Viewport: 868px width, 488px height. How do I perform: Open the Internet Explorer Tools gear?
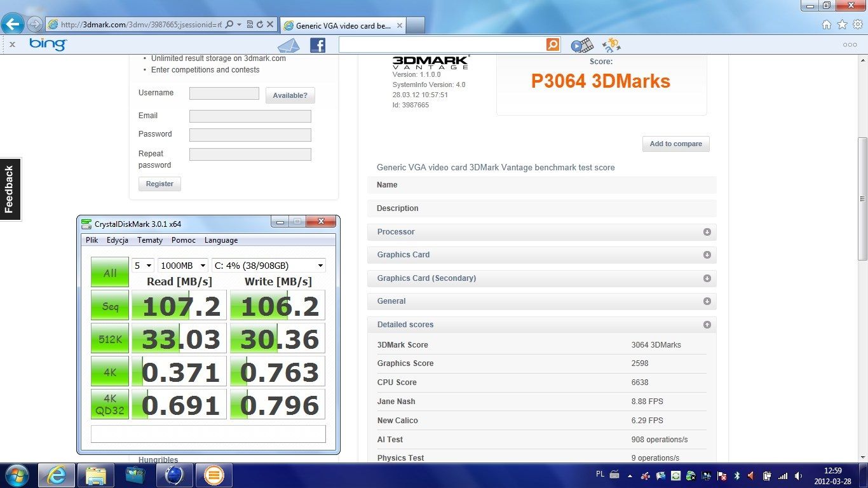point(857,25)
